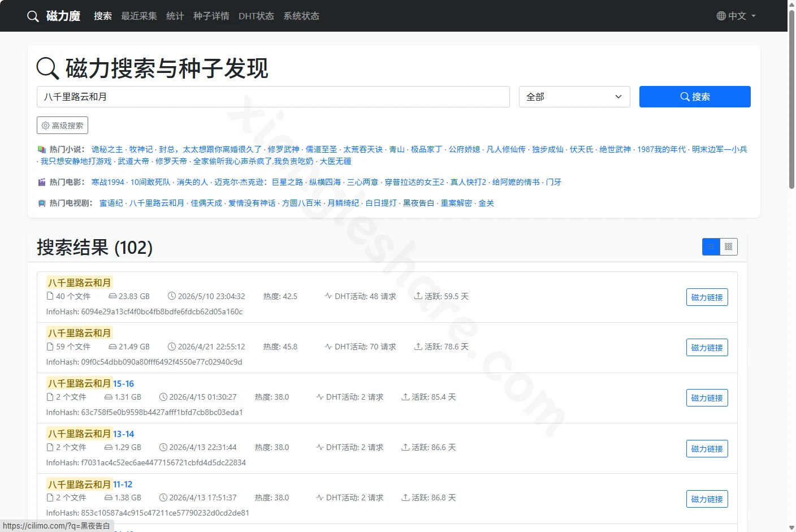Viewport: 796px width, 532px height.
Task: Open result 八千里路云和月 11-12
Action: [89, 484]
